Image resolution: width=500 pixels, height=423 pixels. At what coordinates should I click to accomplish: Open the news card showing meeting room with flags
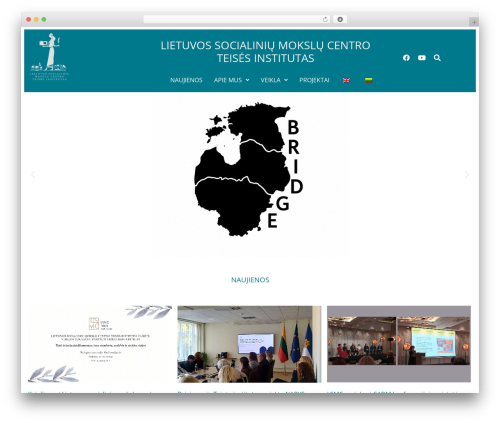pyautogui.click(x=249, y=344)
